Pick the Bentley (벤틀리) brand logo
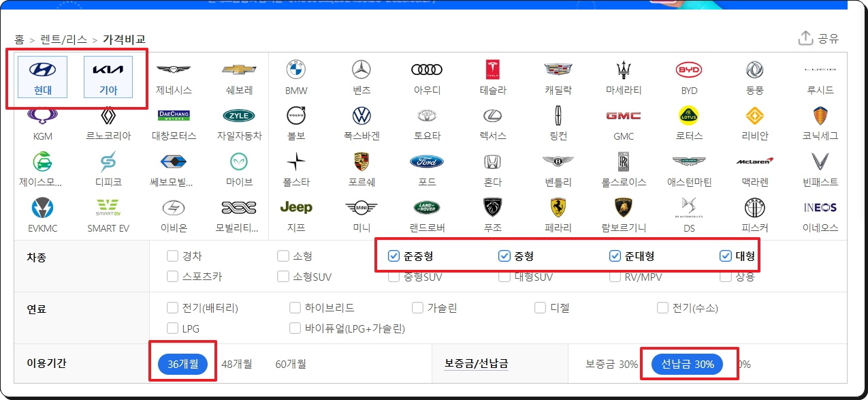The height and width of the screenshot is (400, 868). click(x=558, y=161)
